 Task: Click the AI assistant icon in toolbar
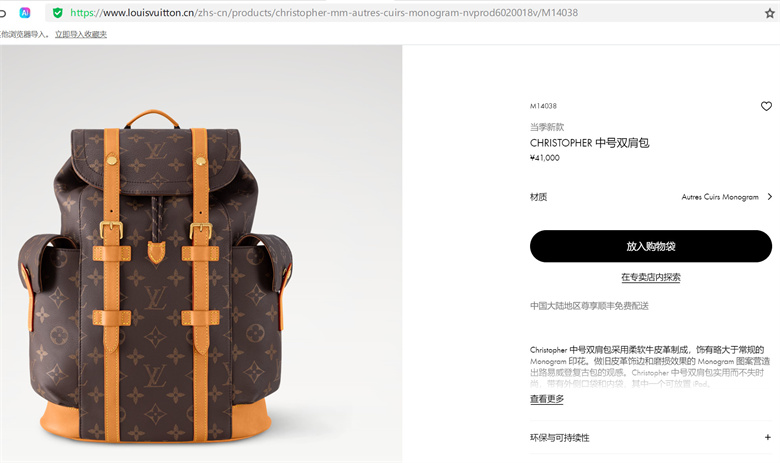[x=25, y=13]
